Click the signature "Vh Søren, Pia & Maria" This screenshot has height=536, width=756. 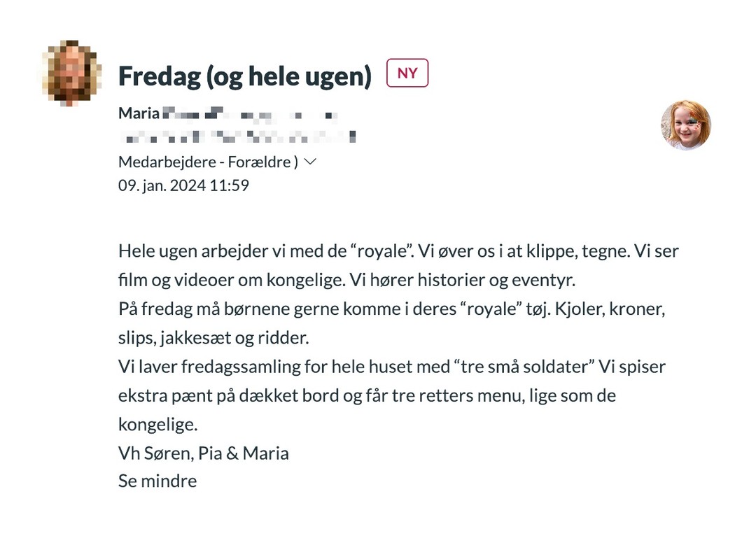[203, 453]
